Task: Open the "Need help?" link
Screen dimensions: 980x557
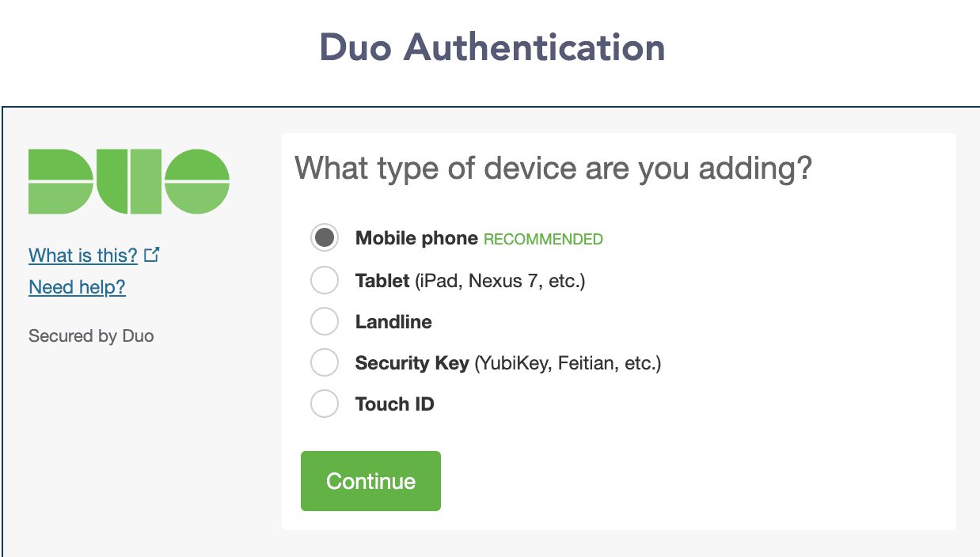Action: click(x=77, y=286)
